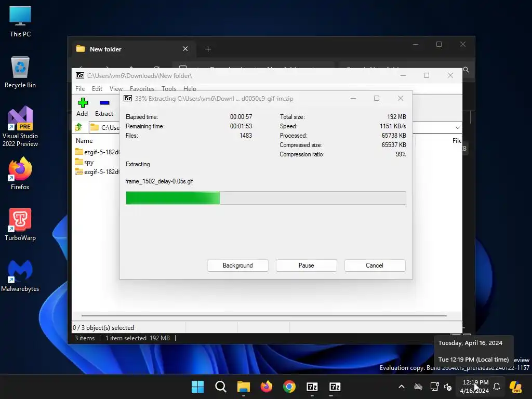
Task: Add a new tab in File Explorer
Action: click(208, 49)
